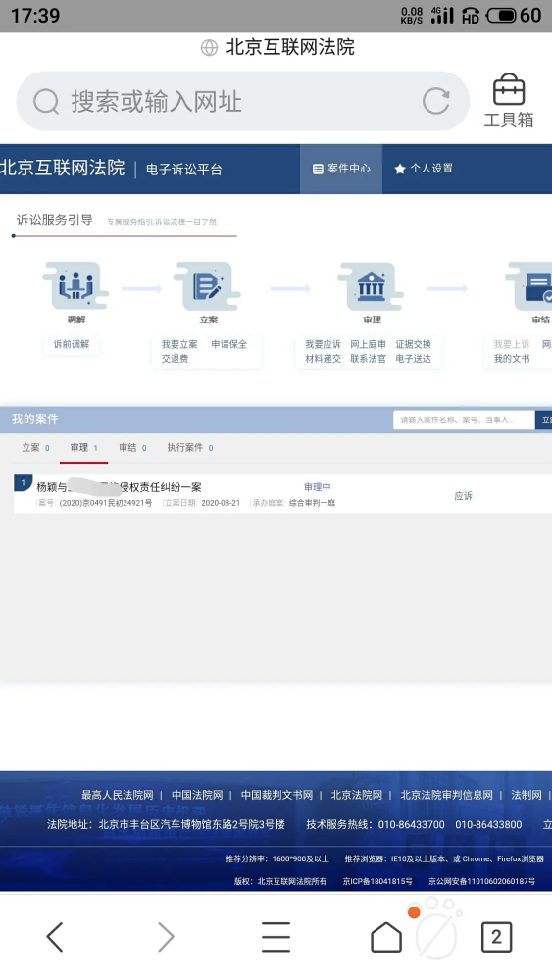Open 北京法院网 footer link
Viewport: 552px width, 980px height.
[356, 795]
